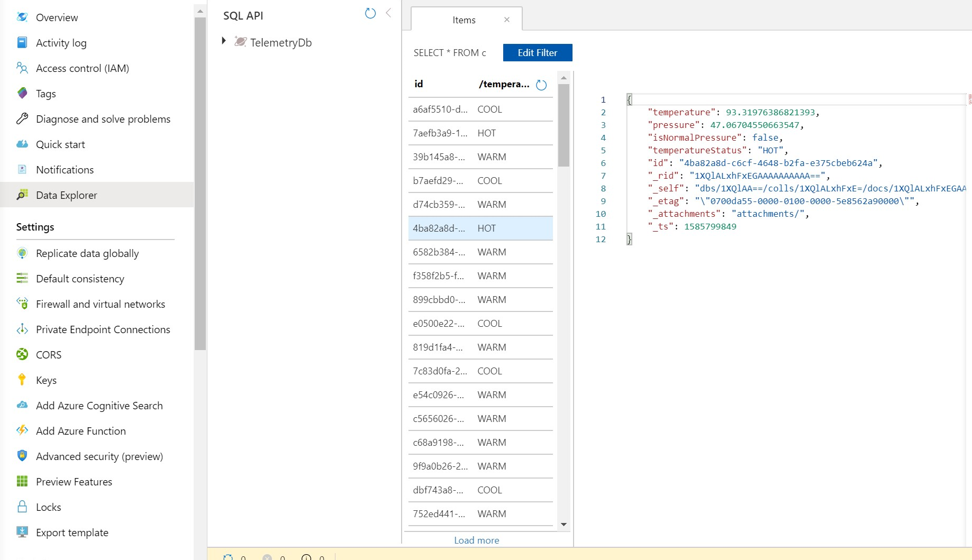The width and height of the screenshot is (972, 560).
Task: Refresh the items list
Action: click(x=541, y=84)
